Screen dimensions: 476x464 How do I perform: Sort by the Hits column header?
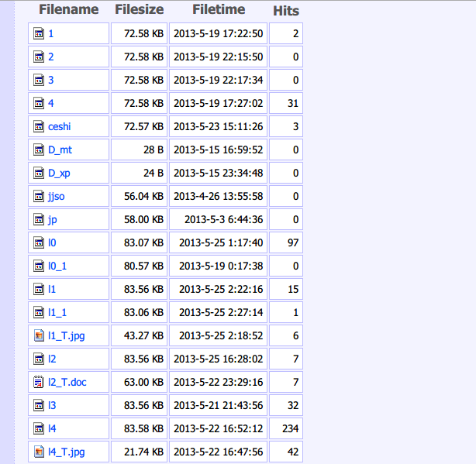pos(286,11)
